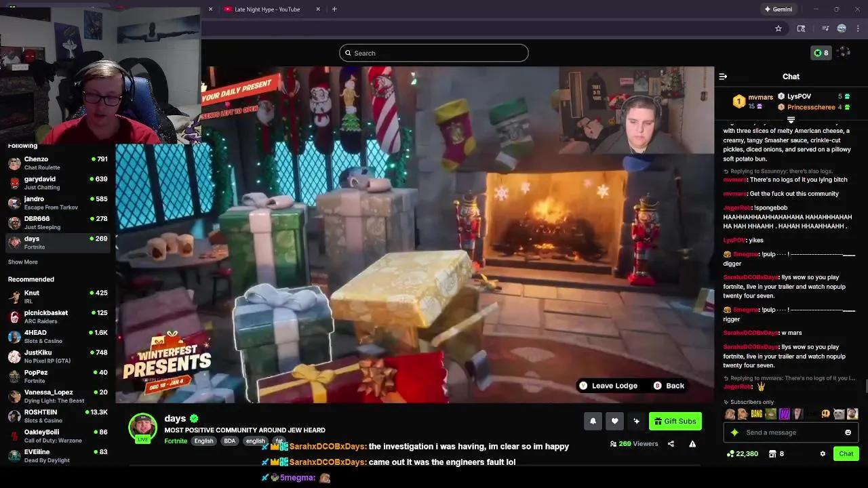Insert the BANG emote
This screenshot has height=488, width=868.
[x=757, y=413]
